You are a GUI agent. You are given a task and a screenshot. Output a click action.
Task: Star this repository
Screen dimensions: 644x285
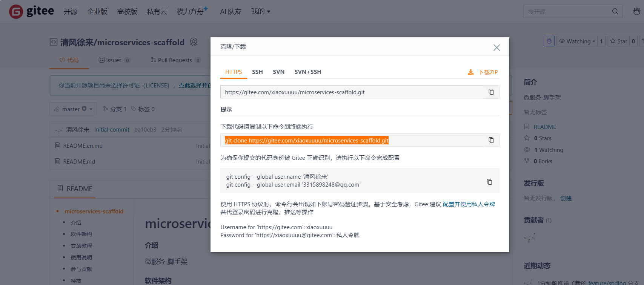(618, 41)
